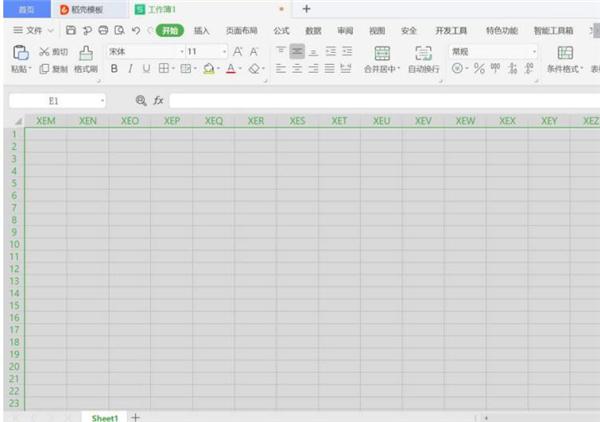This screenshot has width=600, height=422.
Task: Click the zoom magnifier beside fx
Action: [x=141, y=101]
